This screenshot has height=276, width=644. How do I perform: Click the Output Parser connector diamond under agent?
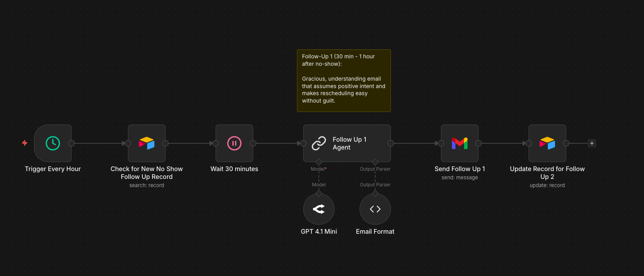(375, 162)
